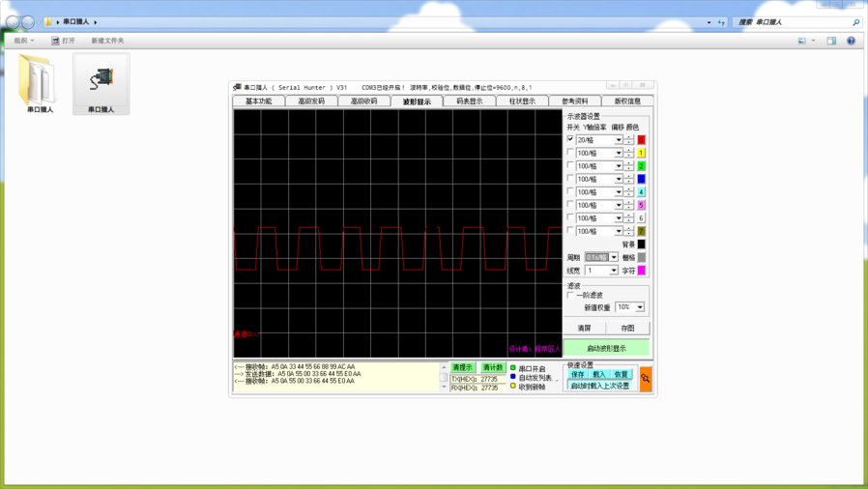Switch to the 高级收码 tab
This screenshot has height=489, width=868.
tap(363, 101)
